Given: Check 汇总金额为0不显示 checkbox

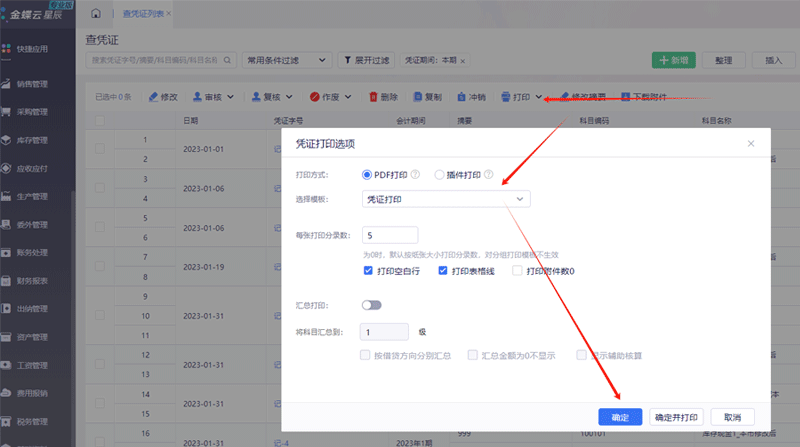Looking at the screenshot, I should tap(472, 355).
